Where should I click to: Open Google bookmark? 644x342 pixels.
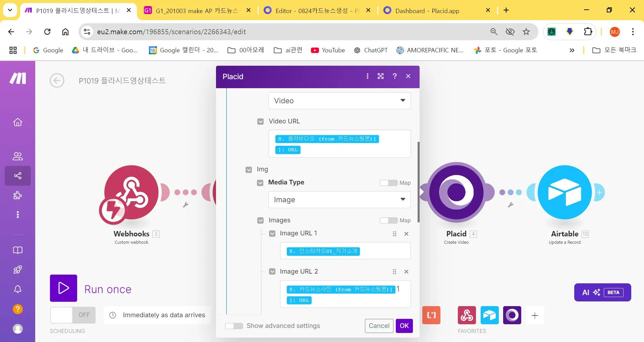click(48, 50)
